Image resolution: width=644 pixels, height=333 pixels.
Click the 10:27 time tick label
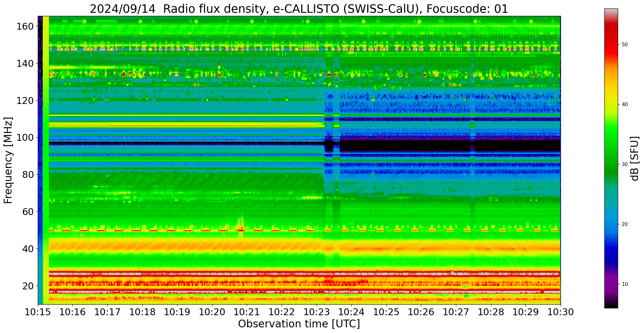tap(456, 312)
